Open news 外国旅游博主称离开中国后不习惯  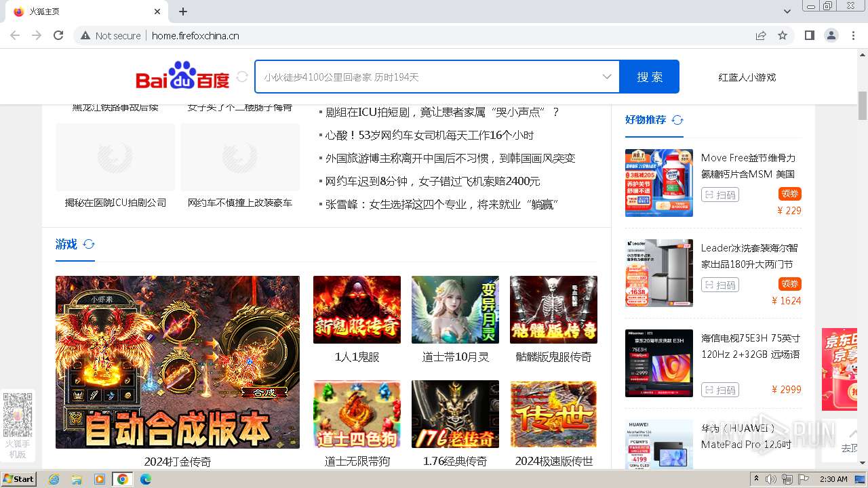(450, 158)
